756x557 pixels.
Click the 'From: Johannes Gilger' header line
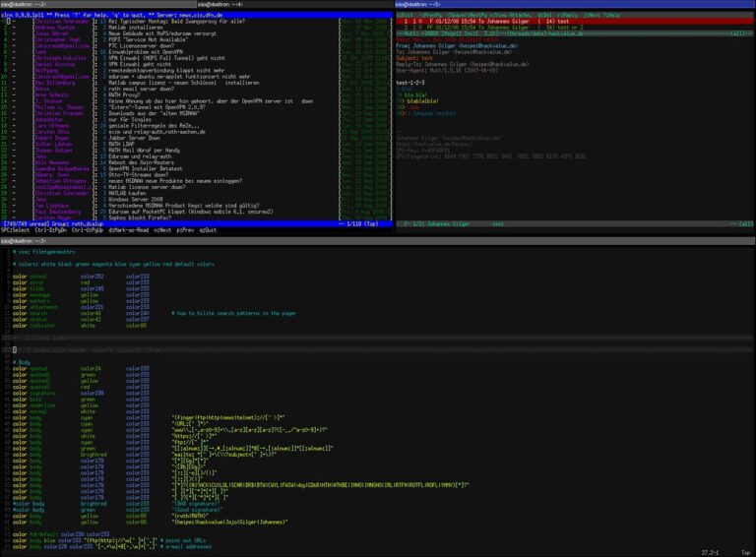pyautogui.click(x=457, y=46)
